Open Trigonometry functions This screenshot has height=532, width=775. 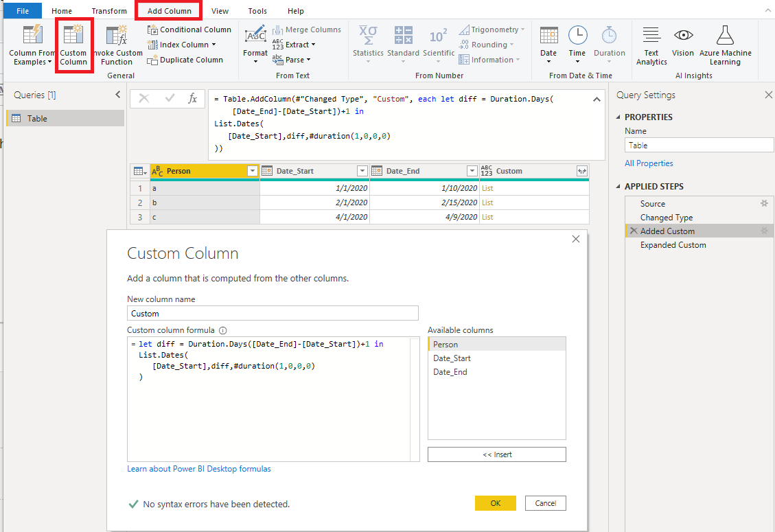point(491,30)
